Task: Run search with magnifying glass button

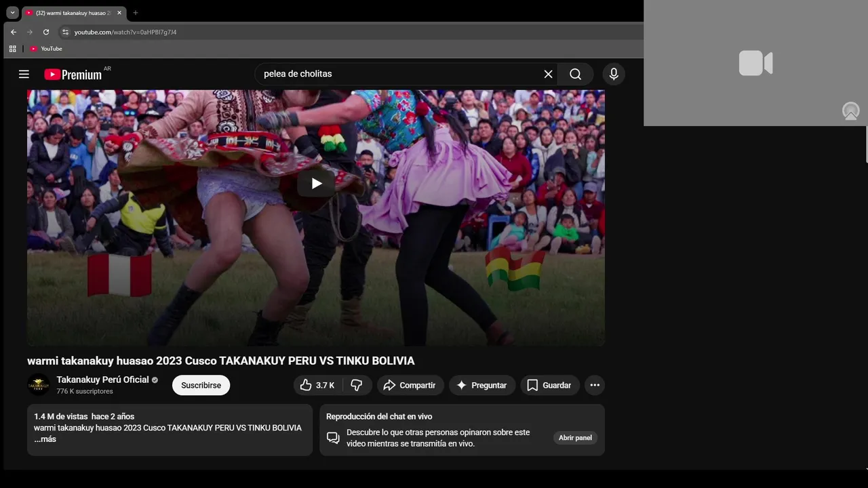Action: pyautogui.click(x=576, y=74)
